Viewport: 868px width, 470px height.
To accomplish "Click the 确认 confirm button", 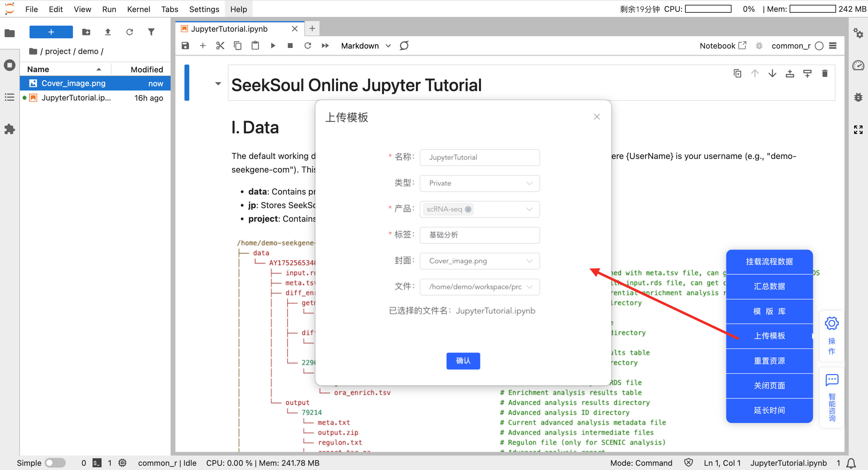I will click(463, 360).
